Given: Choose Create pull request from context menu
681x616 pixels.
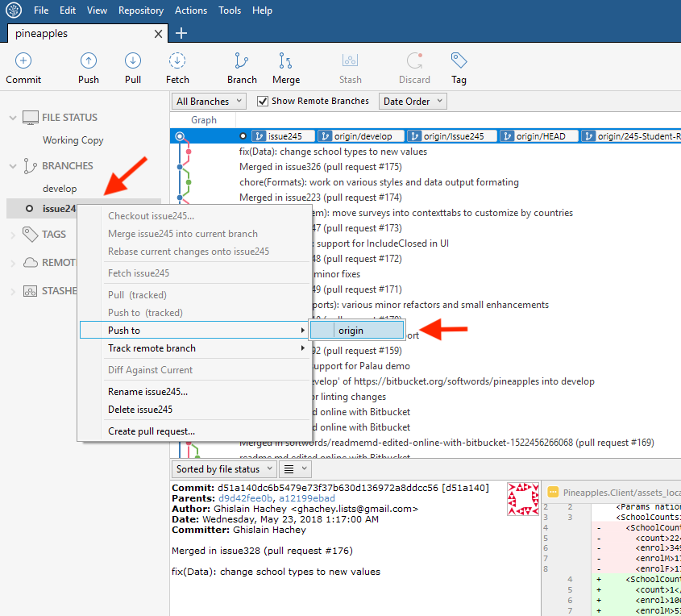Looking at the screenshot, I should click(x=152, y=431).
